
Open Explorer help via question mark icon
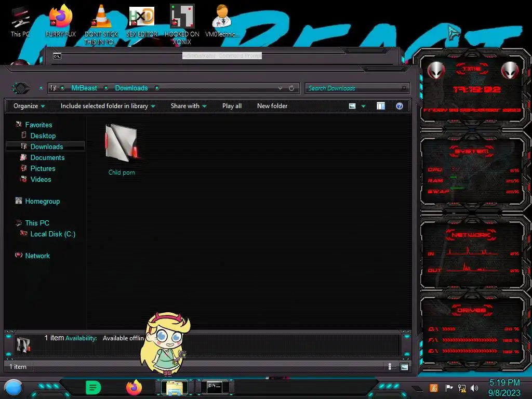click(400, 106)
